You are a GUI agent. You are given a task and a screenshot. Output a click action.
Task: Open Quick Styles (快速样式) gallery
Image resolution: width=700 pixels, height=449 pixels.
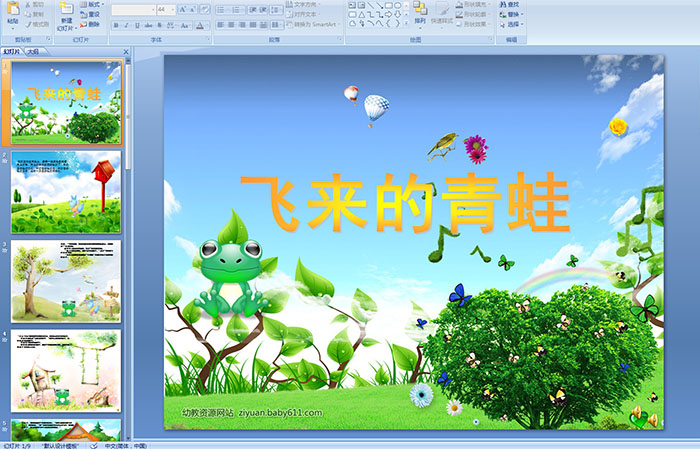point(442,14)
